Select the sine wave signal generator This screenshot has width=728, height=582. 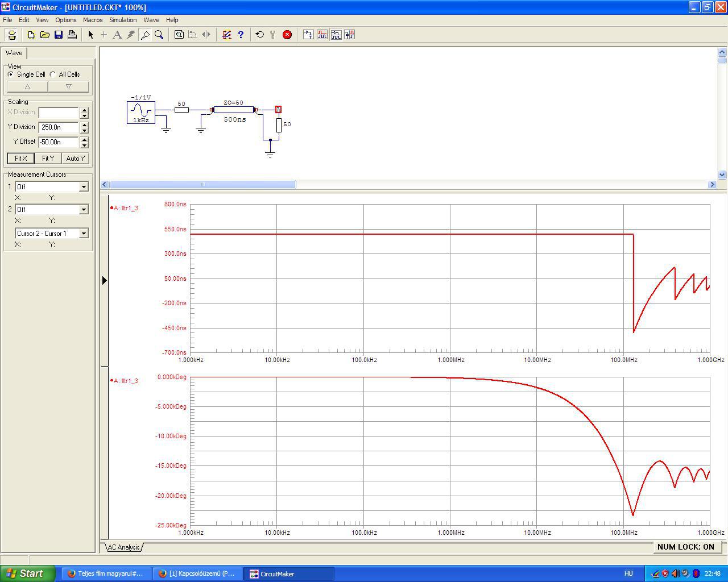pyautogui.click(x=141, y=113)
